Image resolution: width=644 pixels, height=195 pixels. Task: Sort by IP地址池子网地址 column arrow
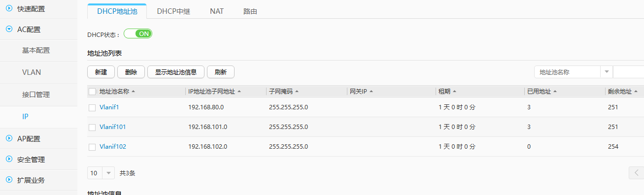(239, 92)
